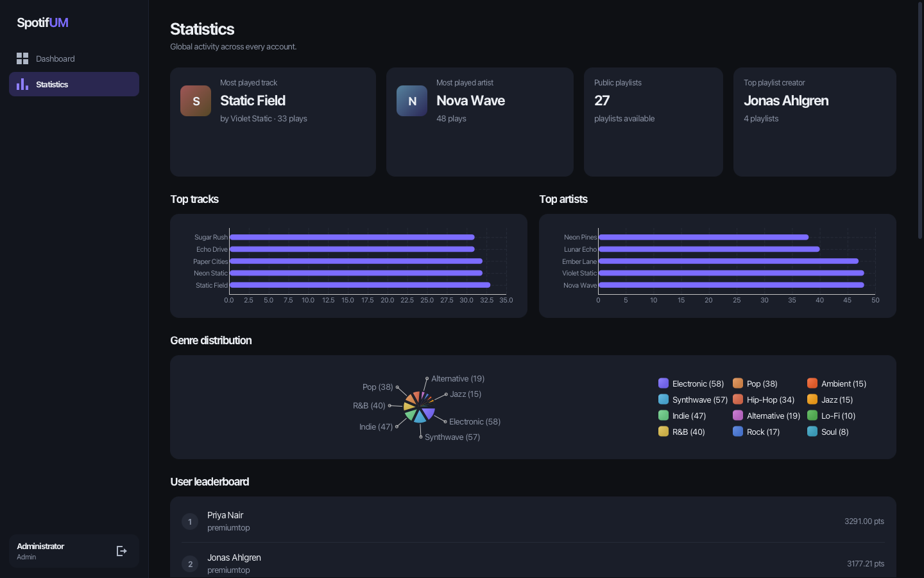Click the 'Top artists' heading

point(563,199)
